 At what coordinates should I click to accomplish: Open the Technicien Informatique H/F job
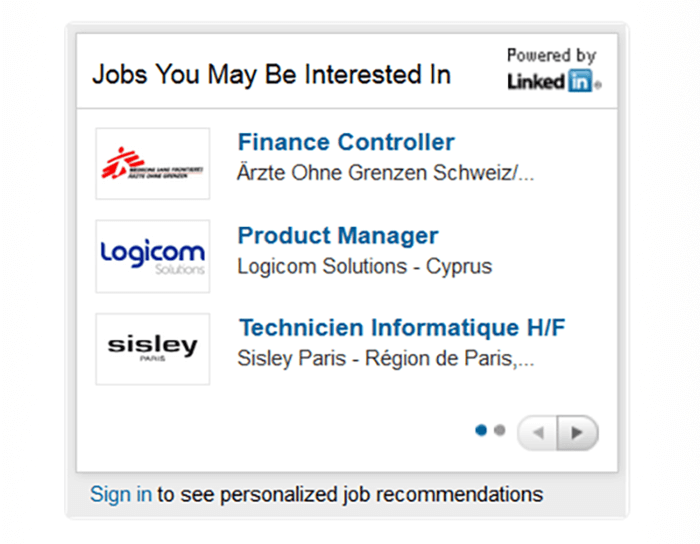click(403, 328)
